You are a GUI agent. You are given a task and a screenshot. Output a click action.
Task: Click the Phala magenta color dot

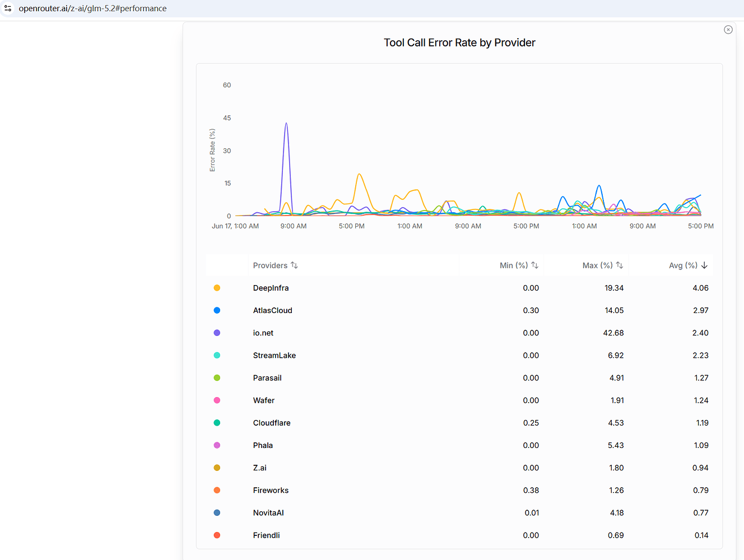click(x=217, y=445)
